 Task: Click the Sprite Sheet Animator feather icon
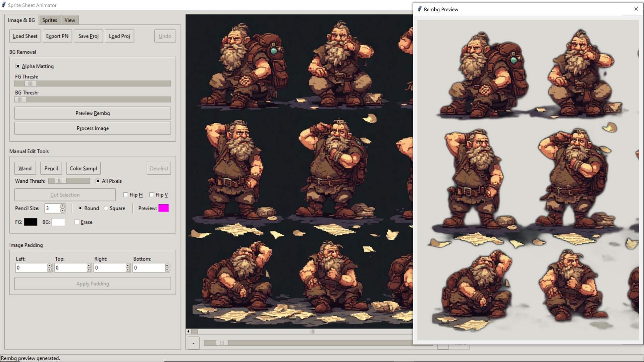pos(4,5)
